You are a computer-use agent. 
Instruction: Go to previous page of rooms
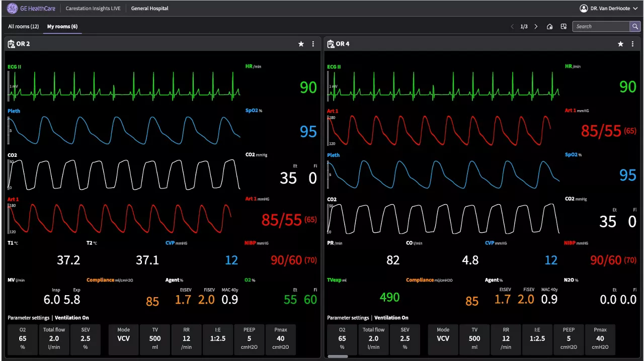tap(512, 27)
